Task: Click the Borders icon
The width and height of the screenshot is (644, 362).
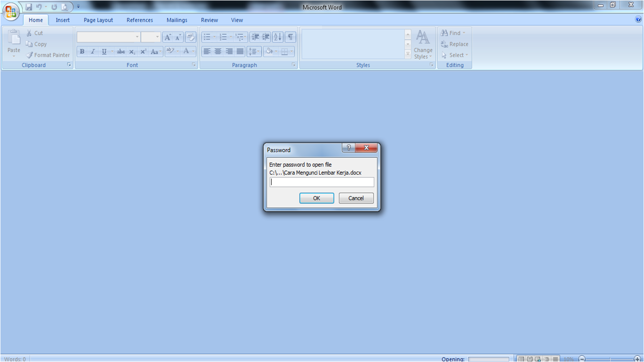Action: click(284, 51)
